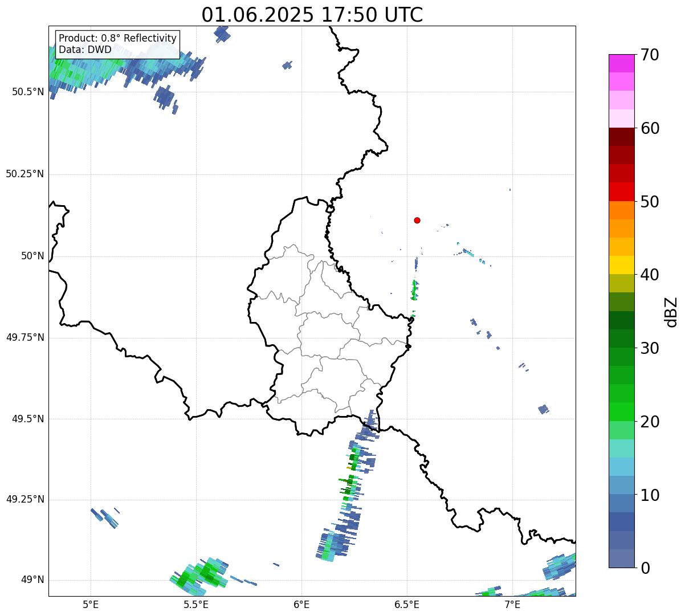
Task: Select the 49.5°N latitude label
Action: point(28,419)
